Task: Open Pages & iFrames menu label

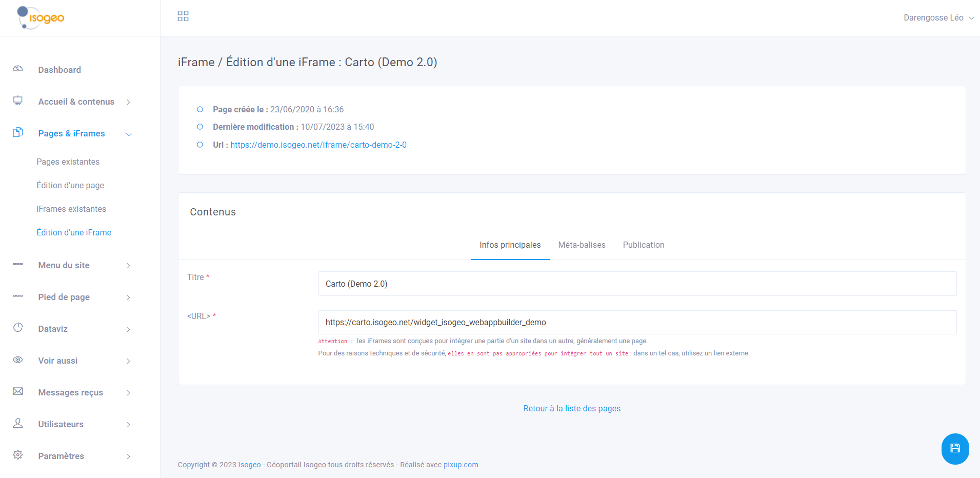Action: (x=71, y=133)
